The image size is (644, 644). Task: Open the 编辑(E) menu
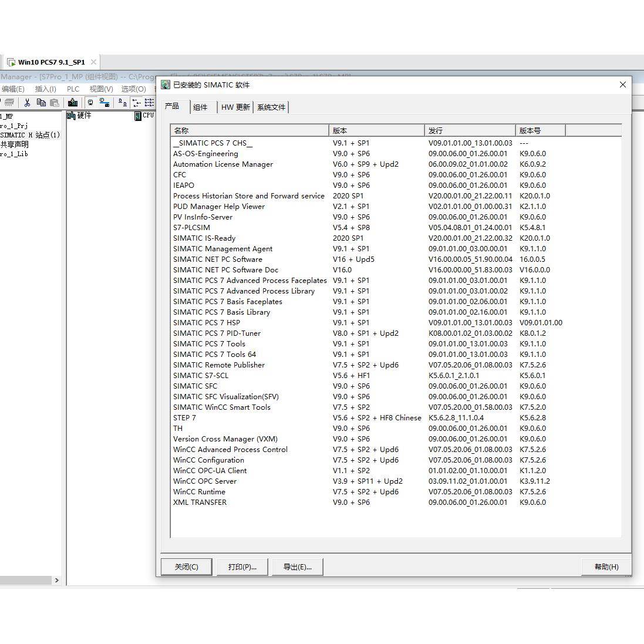point(13,89)
